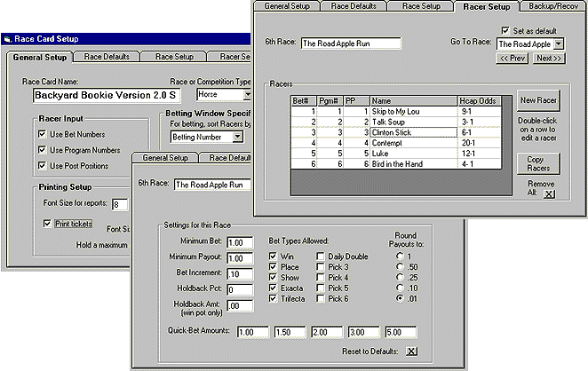This screenshot has height=371, width=588.
Task: Click 6th Race name field in Racer Setup window
Action: tap(351, 43)
